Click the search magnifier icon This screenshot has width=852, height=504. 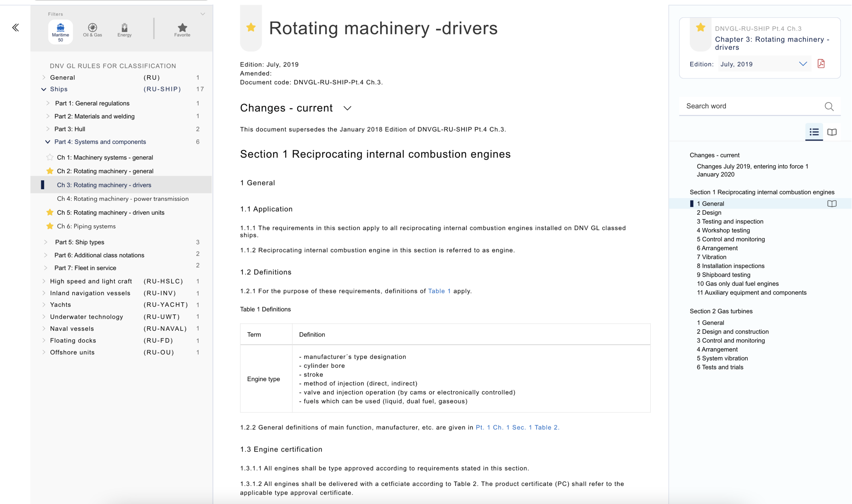point(829,106)
